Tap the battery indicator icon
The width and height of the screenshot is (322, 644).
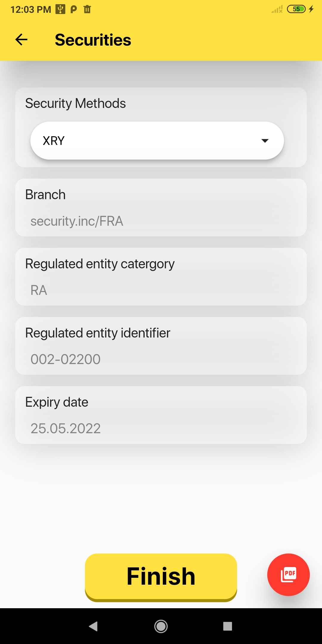pyautogui.click(x=296, y=9)
